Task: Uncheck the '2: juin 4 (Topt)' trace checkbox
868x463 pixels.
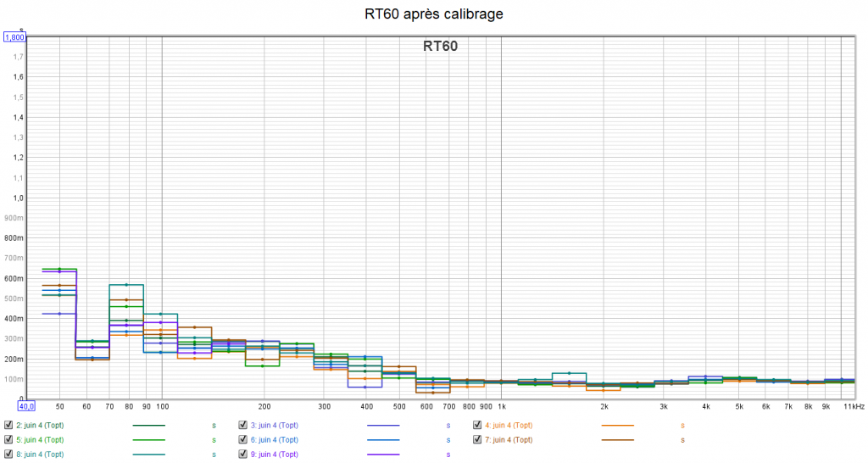Action: coord(8,426)
